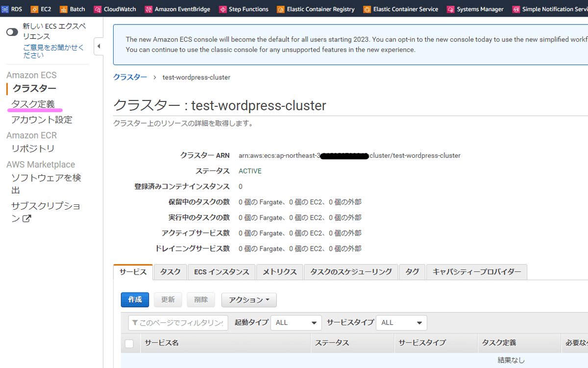This screenshot has width=588, height=368.
Task: Open ソフトウェアを検出 under AWS Marketplace
Action: (46, 184)
